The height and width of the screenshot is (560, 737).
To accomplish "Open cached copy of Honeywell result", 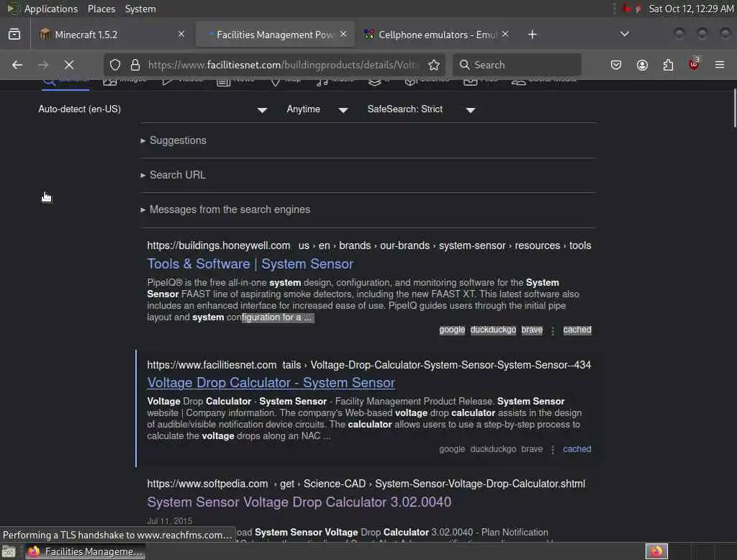I will tap(577, 330).
